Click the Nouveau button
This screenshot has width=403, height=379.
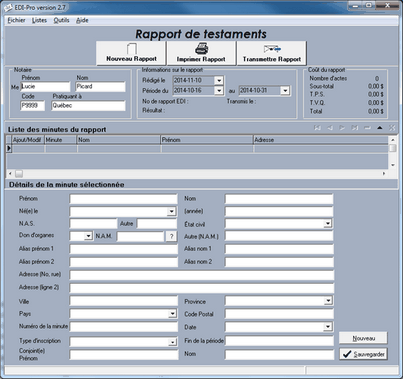pos(363,338)
